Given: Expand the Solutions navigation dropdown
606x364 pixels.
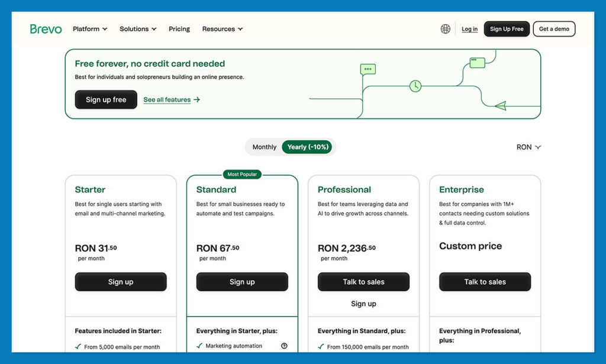Looking at the screenshot, I should pyautogui.click(x=137, y=28).
